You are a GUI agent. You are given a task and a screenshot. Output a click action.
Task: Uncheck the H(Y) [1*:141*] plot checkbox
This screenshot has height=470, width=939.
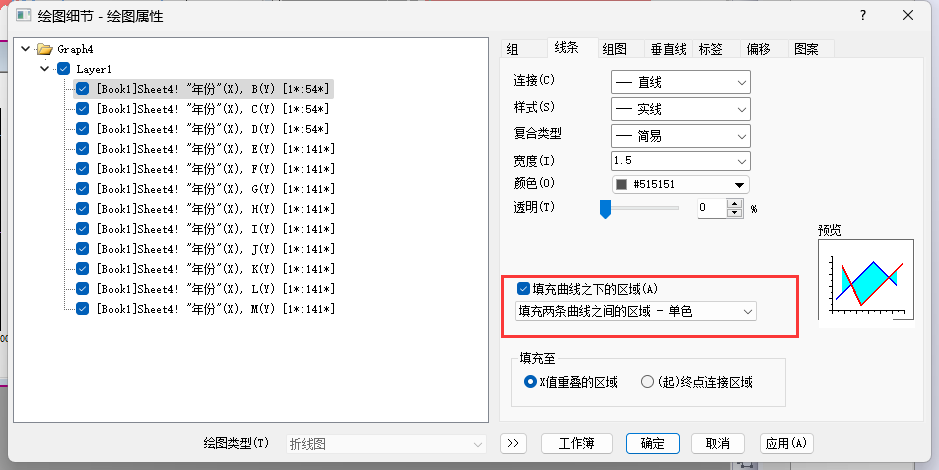(83, 208)
